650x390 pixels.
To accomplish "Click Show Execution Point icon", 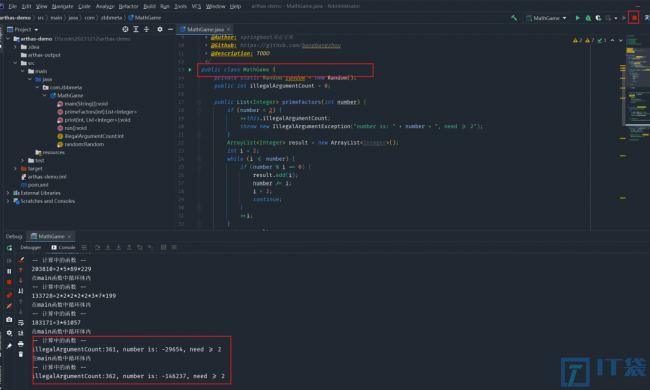I will coord(84,247).
